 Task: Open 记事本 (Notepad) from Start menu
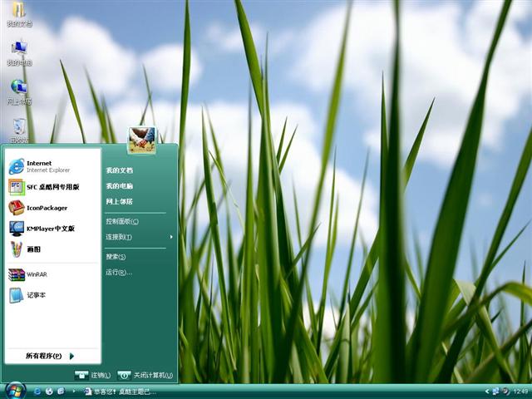(x=52, y=295)
